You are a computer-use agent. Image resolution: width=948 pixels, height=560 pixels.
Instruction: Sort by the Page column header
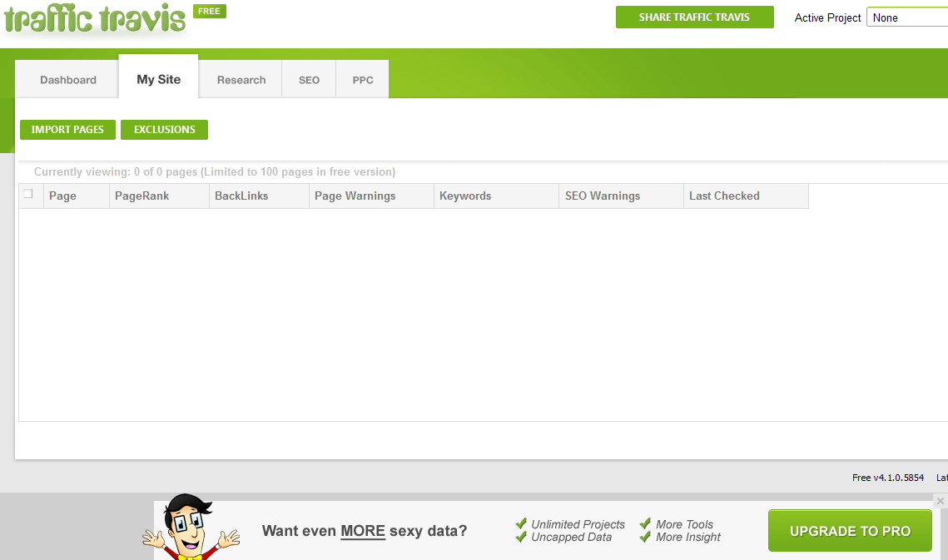[x=77, y=196]
